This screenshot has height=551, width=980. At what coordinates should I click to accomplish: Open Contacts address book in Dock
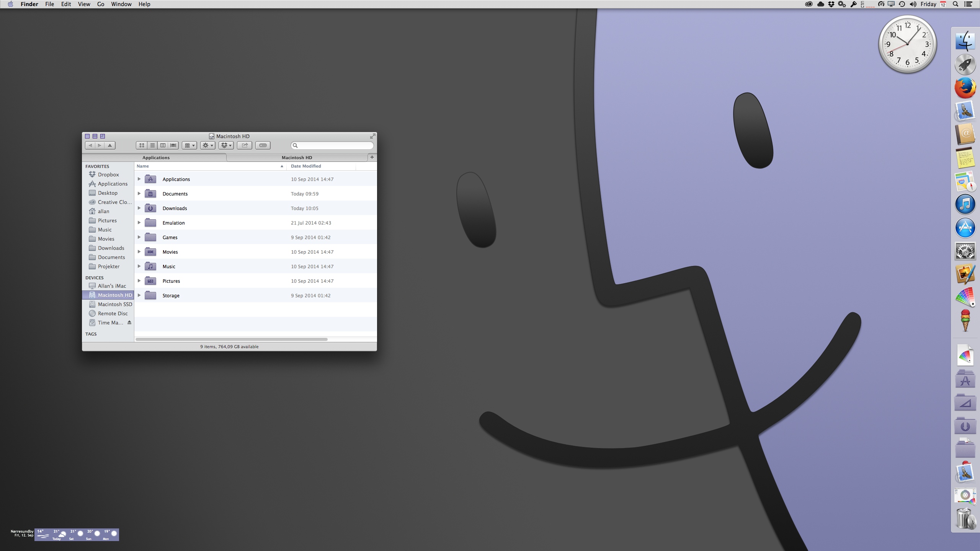(x=965, y=134)
